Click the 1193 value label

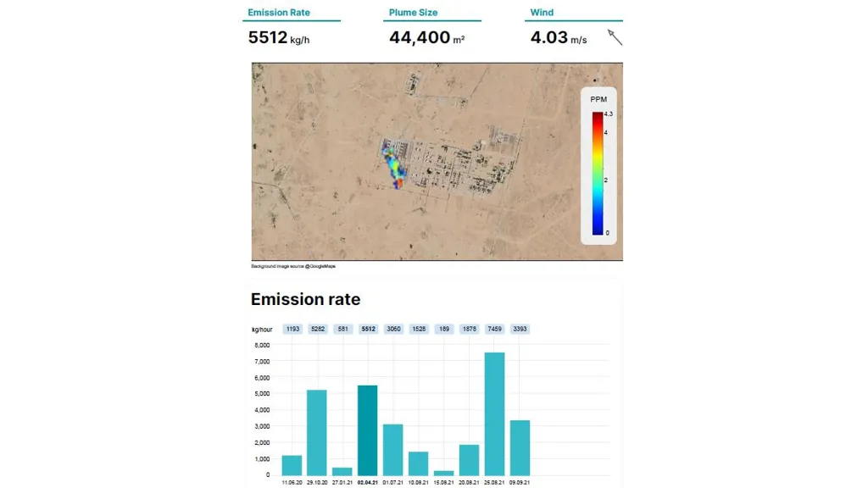[x=292, y=329]
